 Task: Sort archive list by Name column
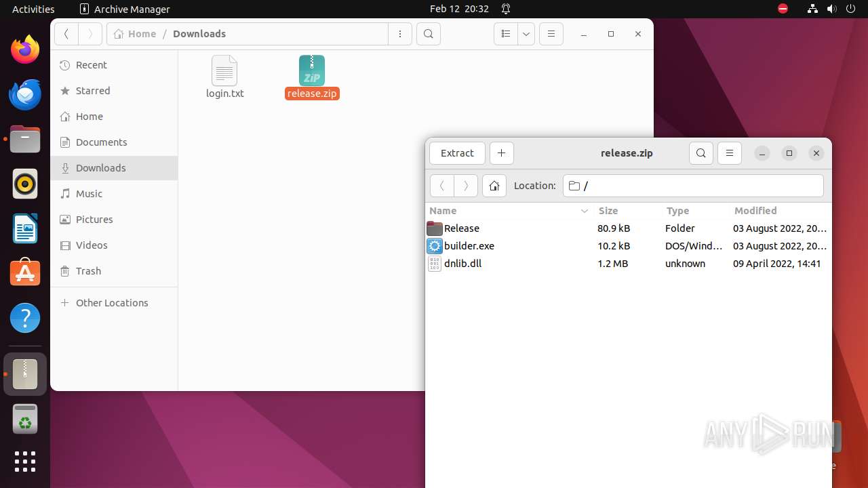[x=509, y=211]
